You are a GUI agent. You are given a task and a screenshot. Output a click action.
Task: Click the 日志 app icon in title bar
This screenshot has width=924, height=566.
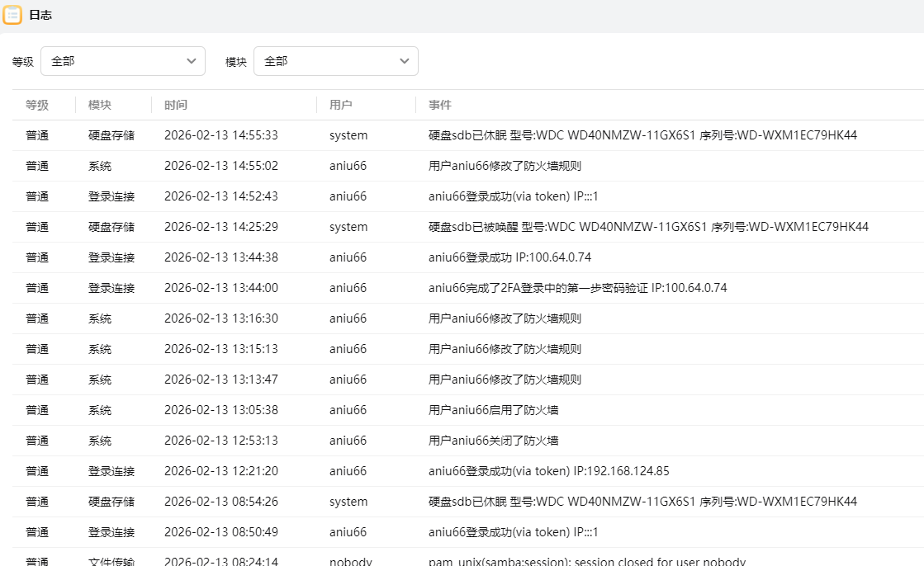click(12, 16)
